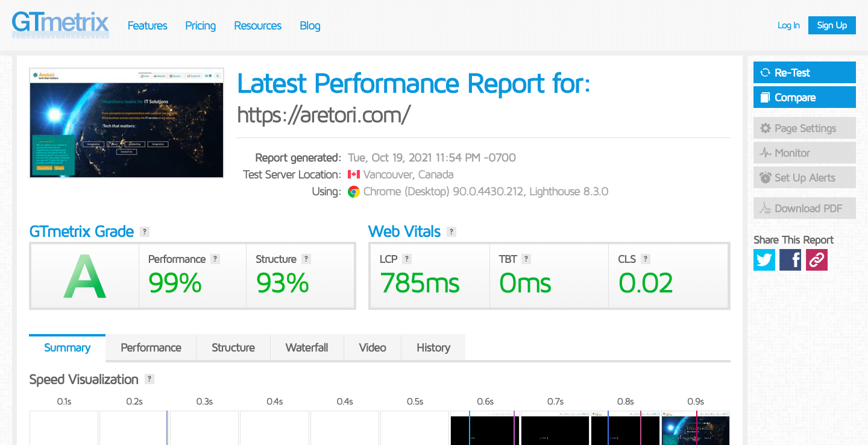Click the 0.9s speed visualization frame

pos(696,428)
